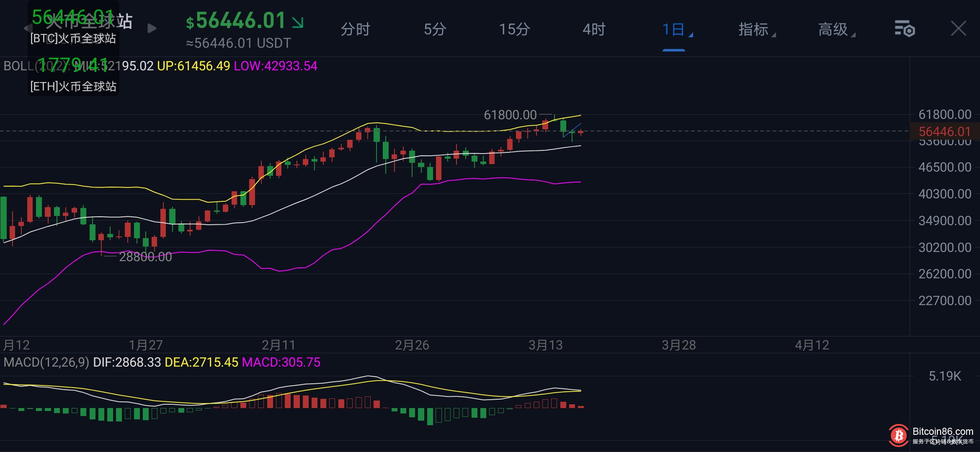Viewport: 980px width, 452px height.
Task: Tap the ETH 火币全球站 floating ticker
Action: (73, 75)
